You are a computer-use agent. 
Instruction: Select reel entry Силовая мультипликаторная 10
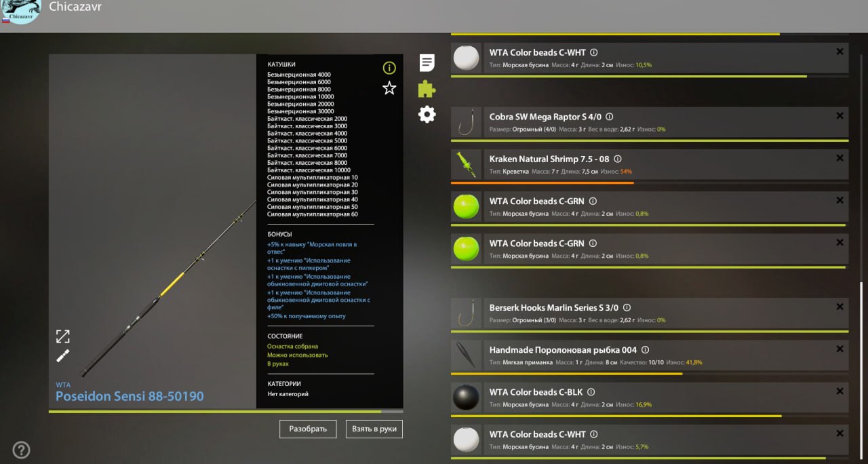(313, 178)
